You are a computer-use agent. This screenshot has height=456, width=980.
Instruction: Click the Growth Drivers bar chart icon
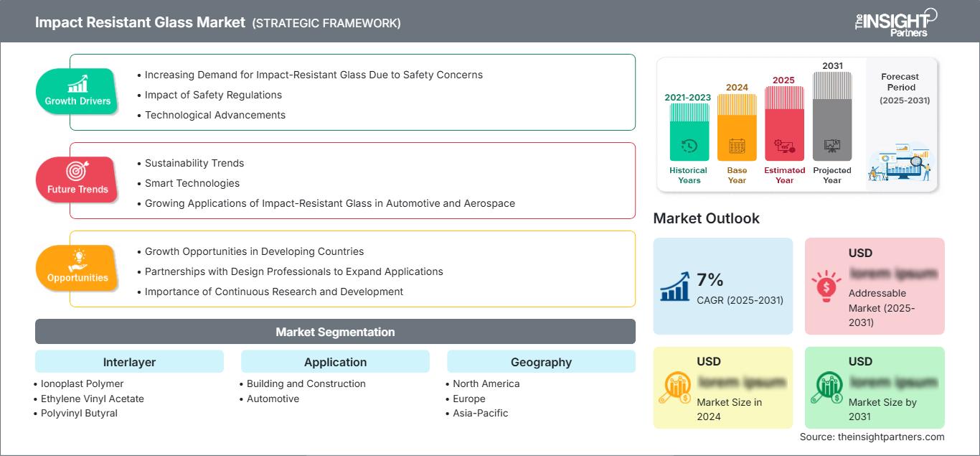tap(77, 83)
